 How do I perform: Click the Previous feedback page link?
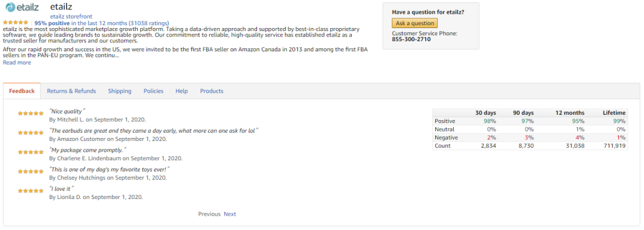tap(209, 214)
